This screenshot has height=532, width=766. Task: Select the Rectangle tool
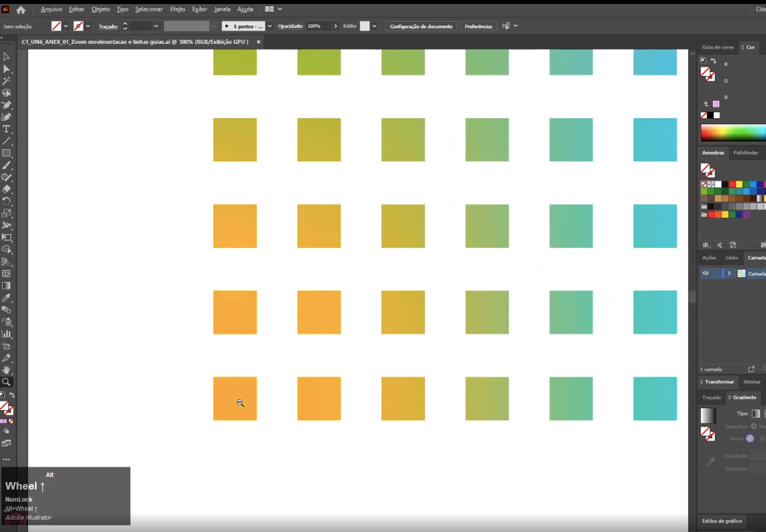(7, 153)
